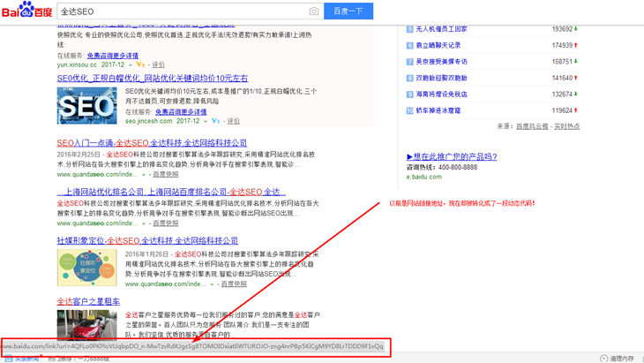Expand dropdown arrow under SEO入门一点通 result
The width and height of the screenshot is (644, 363).
coord(144,175)
